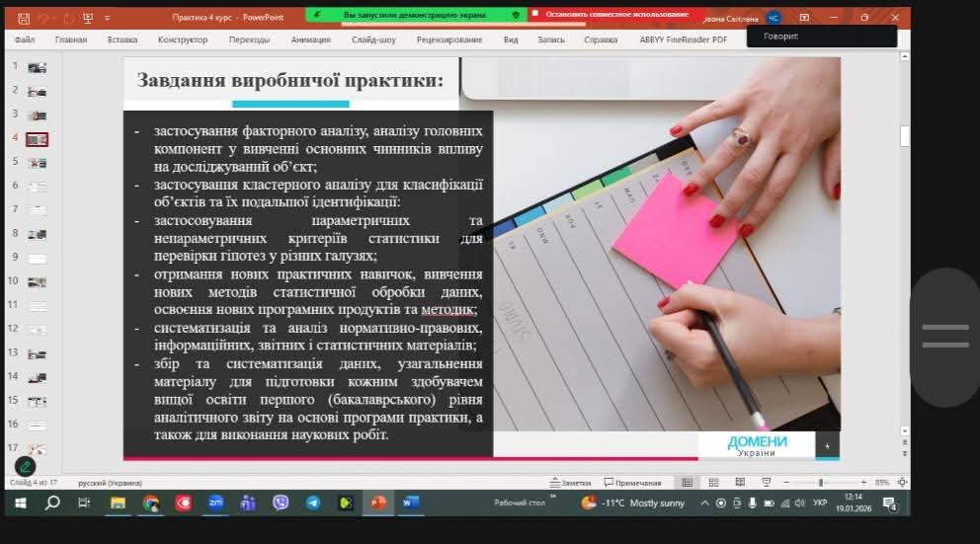Open Telegram from the taskbar
The image size is (980, 544).
[x=312, y=503]
